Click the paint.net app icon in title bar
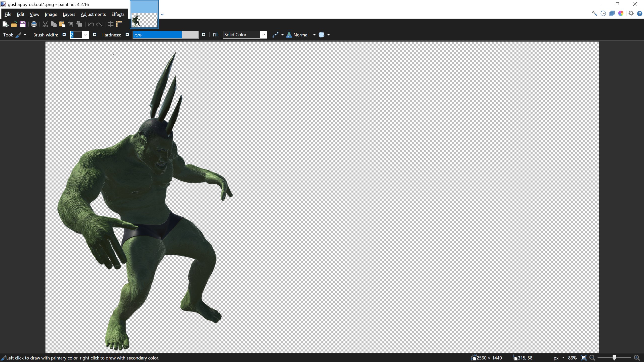This screenshot has height=362, width=644. [3, 4]
